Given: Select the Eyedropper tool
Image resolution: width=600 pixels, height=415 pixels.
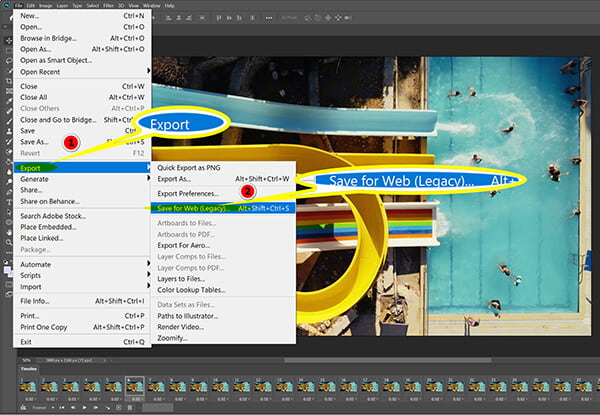Looking at the screenshot, I should [x=8, y=101].
